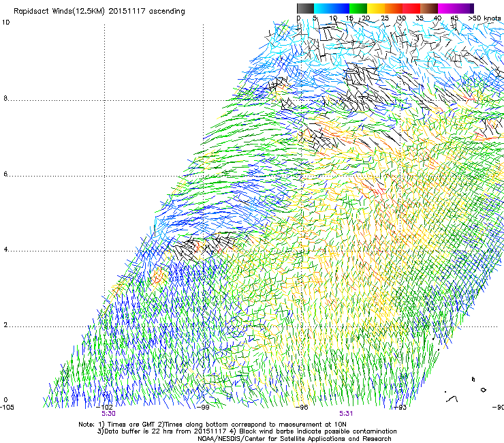Click the latitude label 0
The image size is (504, 443).
[x=5, y=400]
